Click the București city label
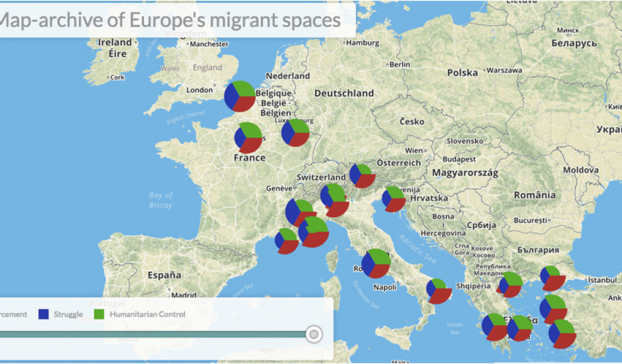 (x=530, y=220)
